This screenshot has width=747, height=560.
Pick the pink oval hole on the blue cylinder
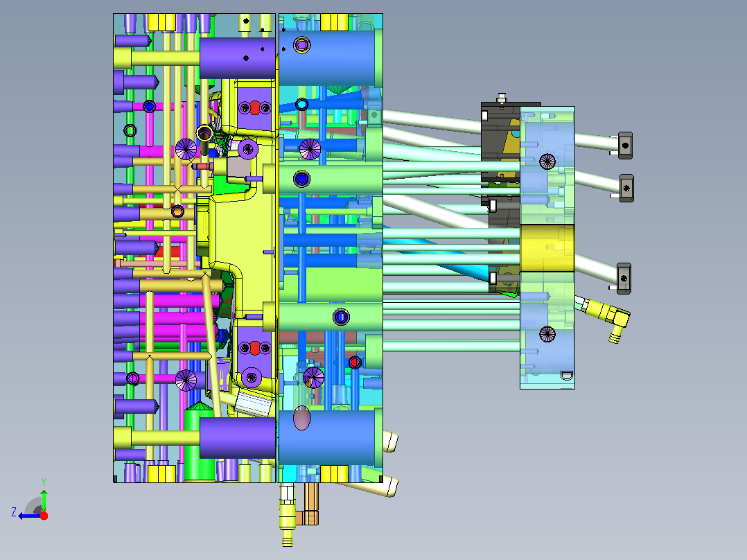[302, 418]
